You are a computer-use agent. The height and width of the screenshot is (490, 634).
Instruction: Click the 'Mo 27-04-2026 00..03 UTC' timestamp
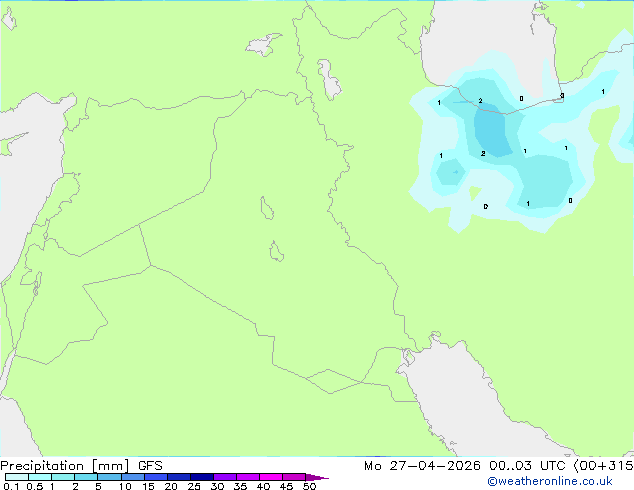(x=464, y=466)
